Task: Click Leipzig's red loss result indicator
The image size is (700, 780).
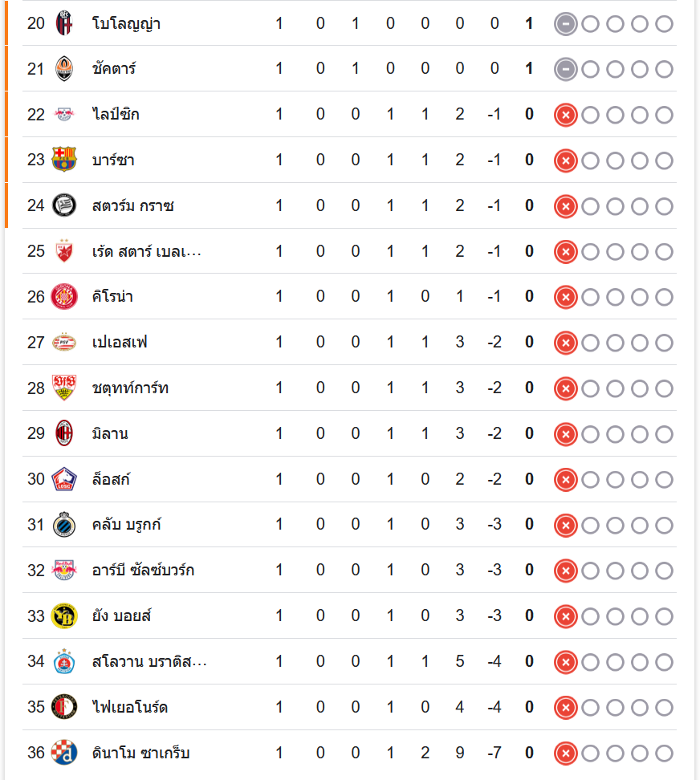Action: click(566, 116)
